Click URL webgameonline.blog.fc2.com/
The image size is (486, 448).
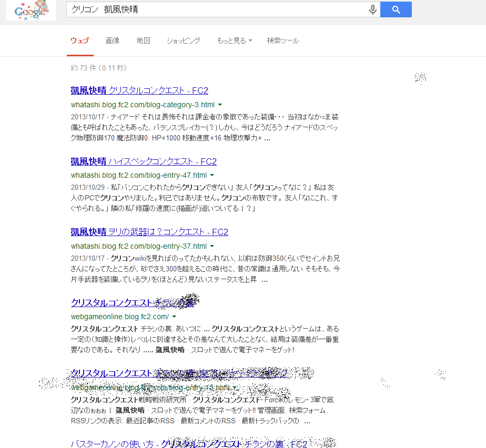pyautogui.click(x=119, y=317)
